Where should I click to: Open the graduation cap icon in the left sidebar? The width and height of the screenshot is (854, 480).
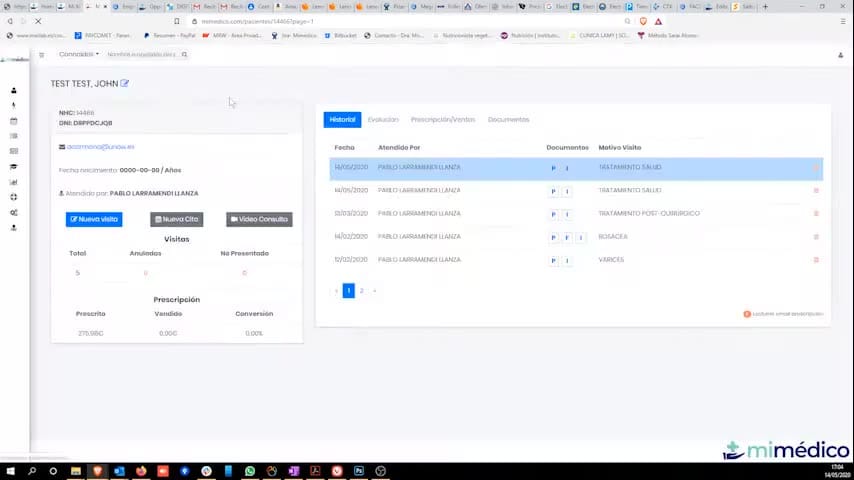tap(14, 167)
